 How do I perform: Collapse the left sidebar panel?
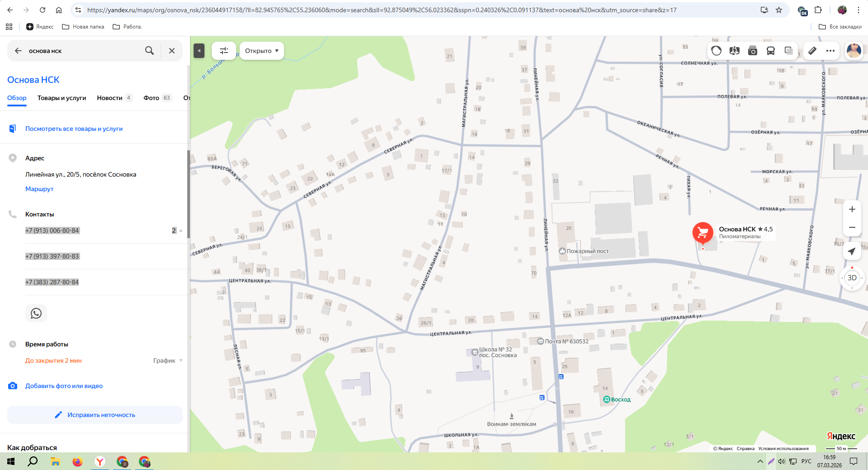(x=199, y=51)
